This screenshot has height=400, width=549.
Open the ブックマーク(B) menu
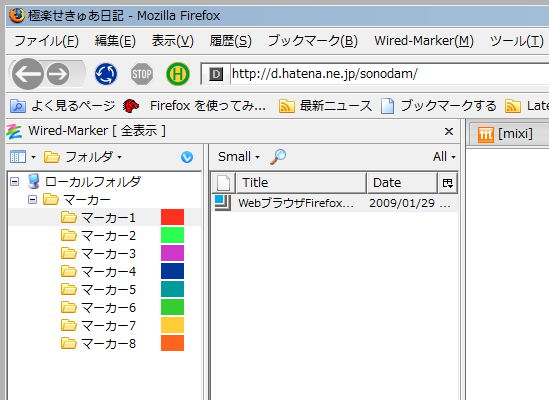313,41
